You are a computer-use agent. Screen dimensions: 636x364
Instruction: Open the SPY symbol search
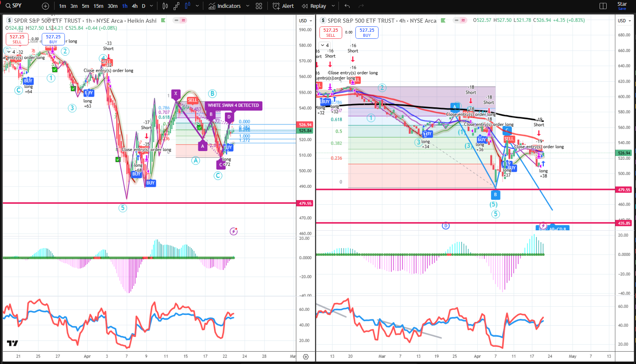(x=14, y=6)
